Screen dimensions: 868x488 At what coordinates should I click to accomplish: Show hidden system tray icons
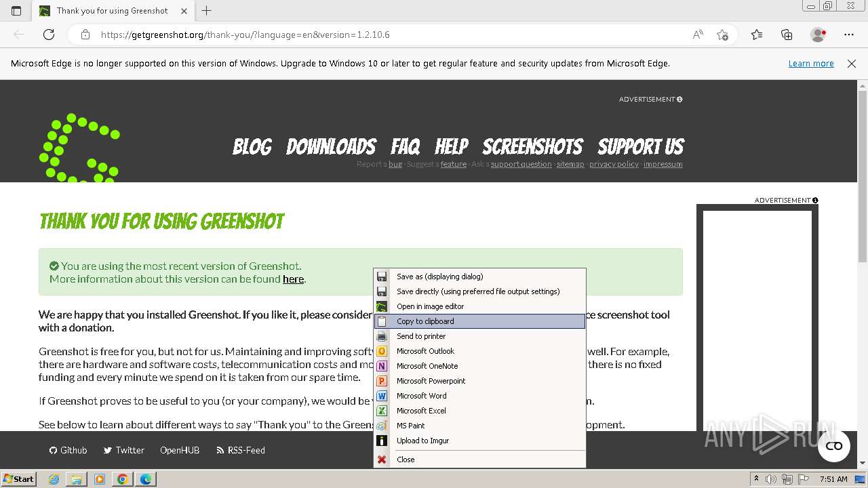tap(756, 479)
